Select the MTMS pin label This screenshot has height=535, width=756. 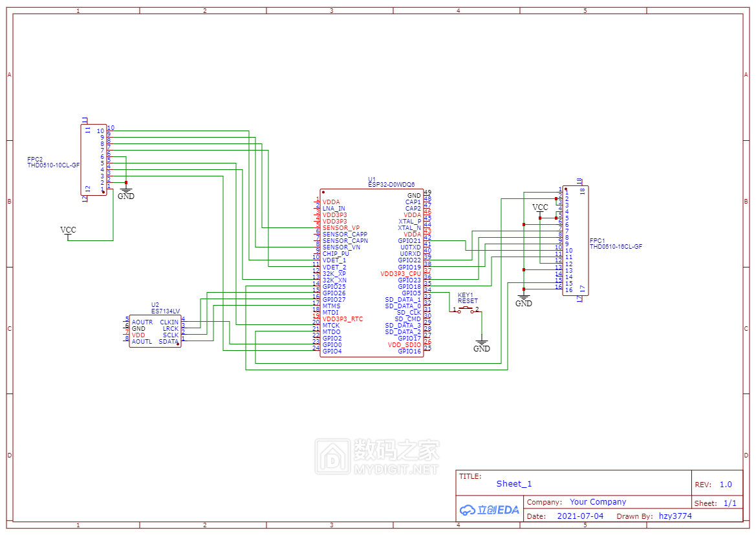click(x=331, y=306)
